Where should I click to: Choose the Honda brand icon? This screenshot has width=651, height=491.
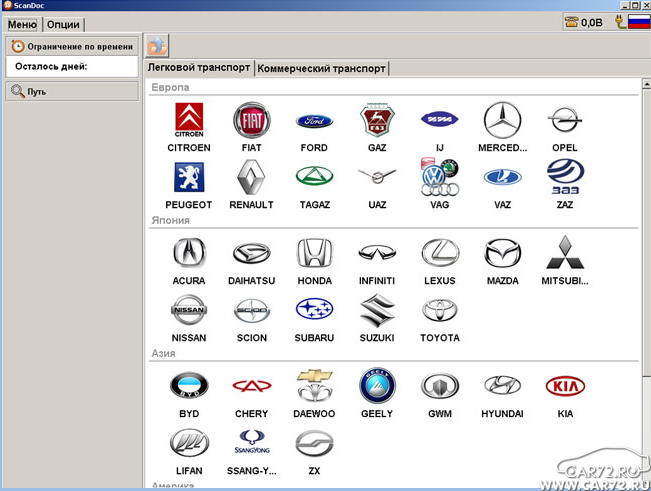[314, 253]
